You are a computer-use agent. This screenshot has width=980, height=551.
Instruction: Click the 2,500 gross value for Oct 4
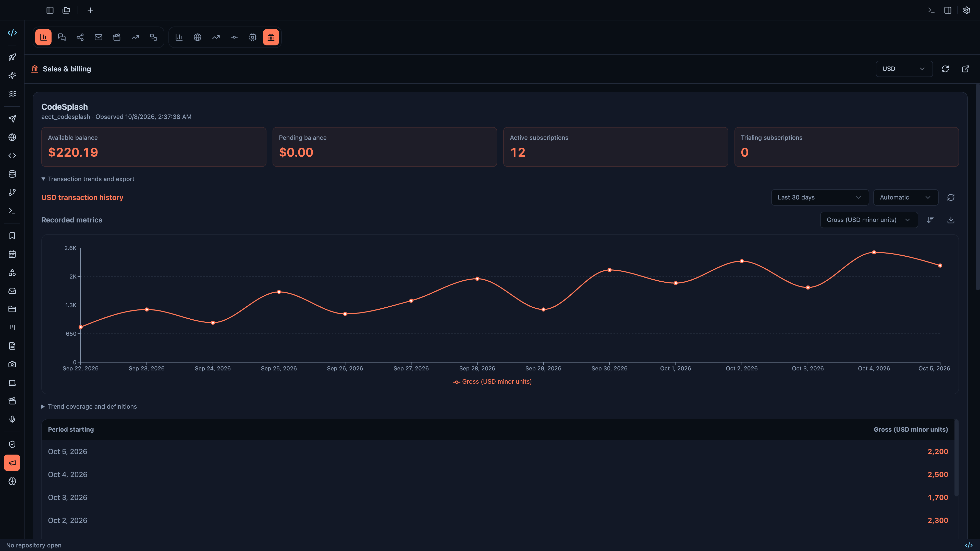pos(938,474)
